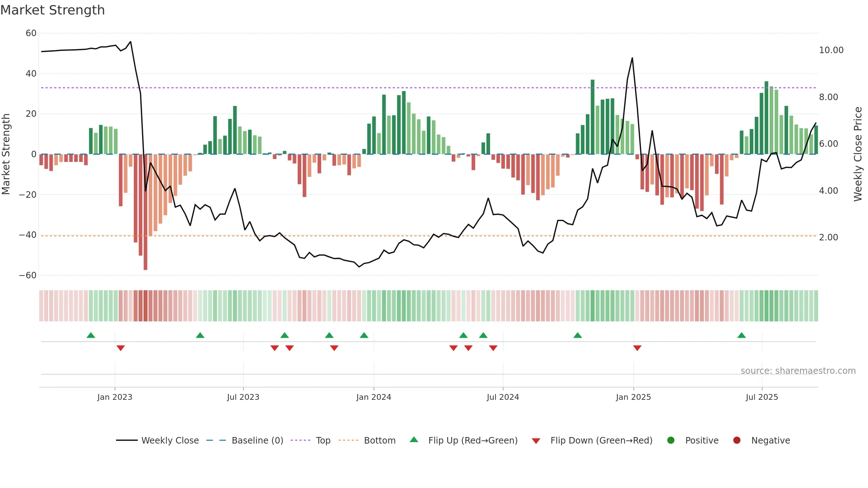This screenshot has width=868, height=488.
Task: Toggle the Weekly Close legend entry
Action: 158,440
